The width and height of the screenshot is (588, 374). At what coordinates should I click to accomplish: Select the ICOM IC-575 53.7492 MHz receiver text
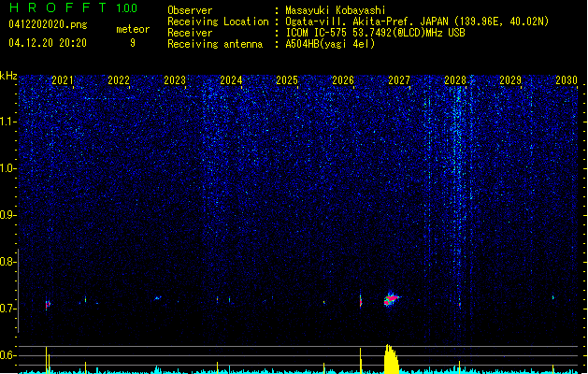(376, 33)
